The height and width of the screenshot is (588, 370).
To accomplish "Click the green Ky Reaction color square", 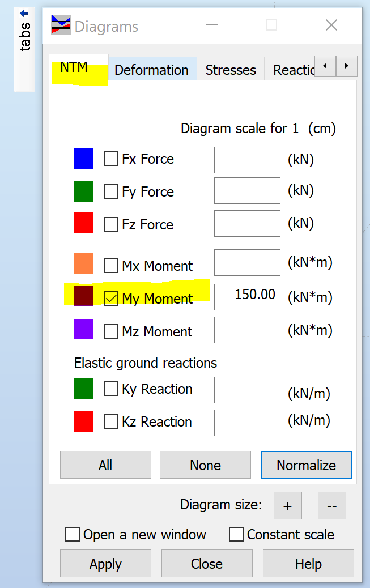I will tap(83, 389).
